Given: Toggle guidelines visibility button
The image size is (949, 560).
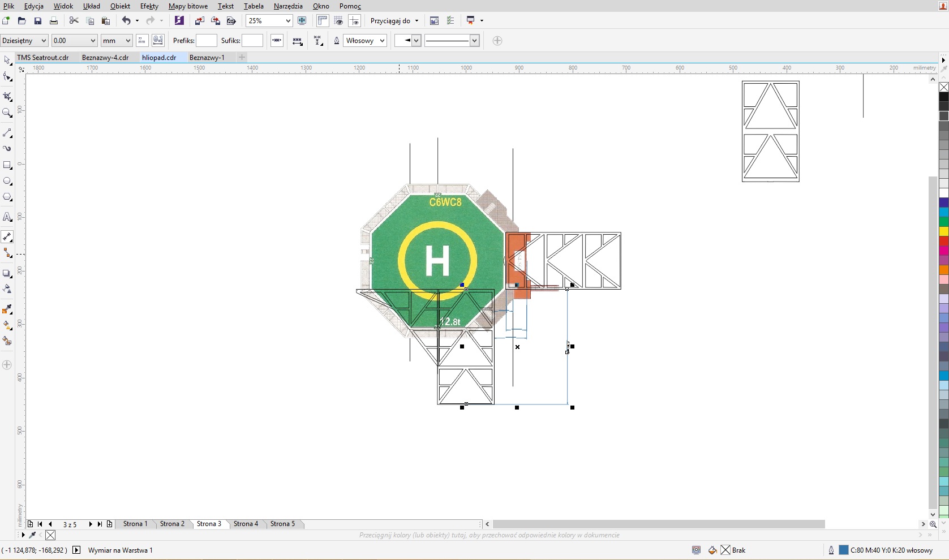Looking at the screenshot, I should 354,21.
